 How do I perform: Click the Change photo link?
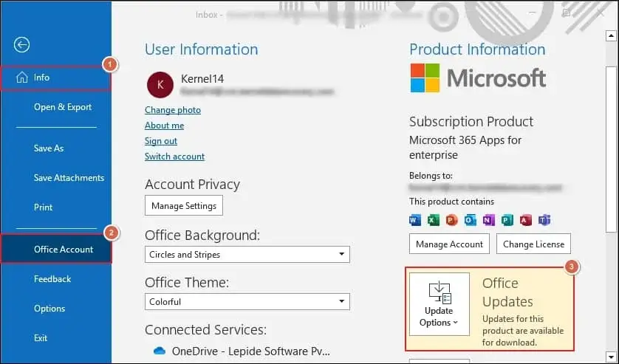(173, 110)
